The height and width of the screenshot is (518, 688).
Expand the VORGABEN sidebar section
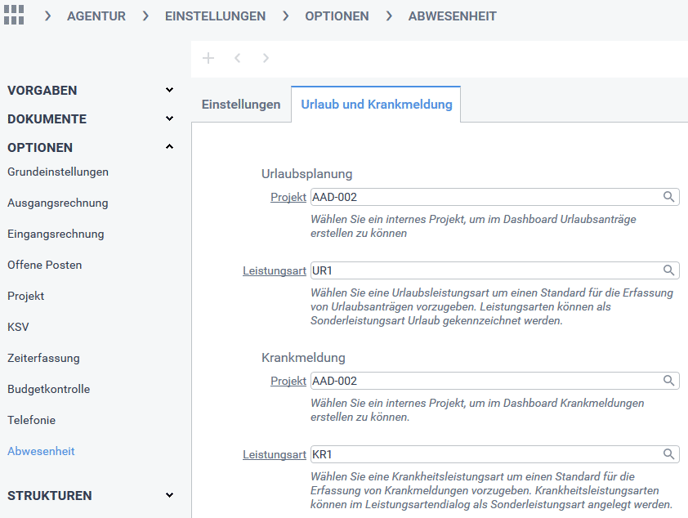(169, 90)
